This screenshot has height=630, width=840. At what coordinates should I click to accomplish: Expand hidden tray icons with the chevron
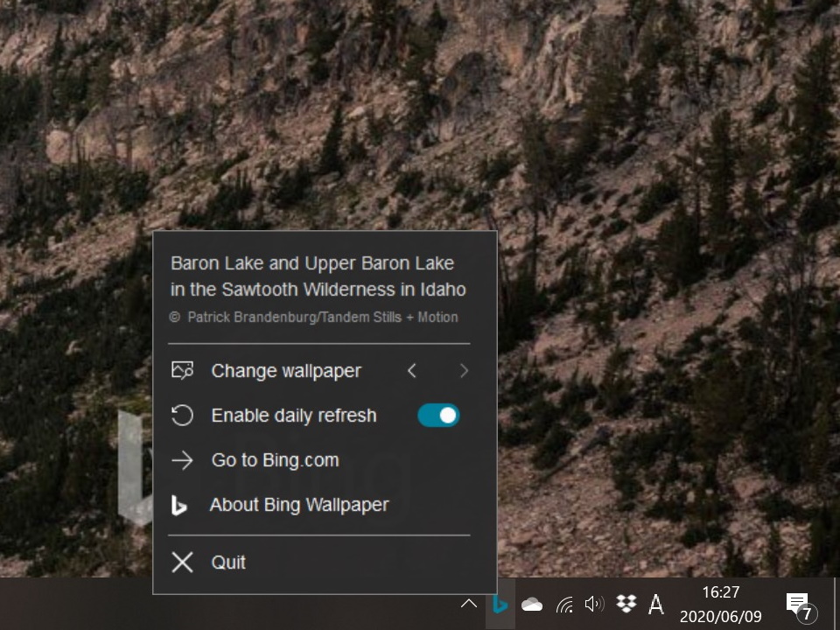(469, 604)
